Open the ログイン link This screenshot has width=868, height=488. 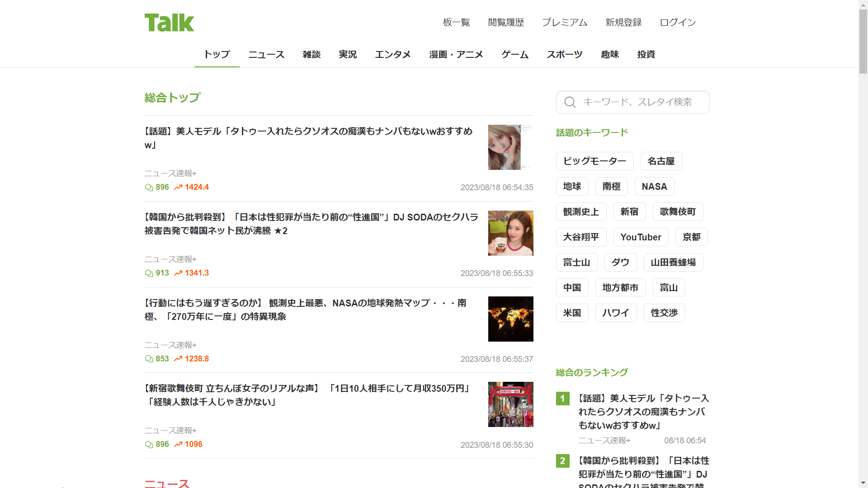(x=677, y=23)
